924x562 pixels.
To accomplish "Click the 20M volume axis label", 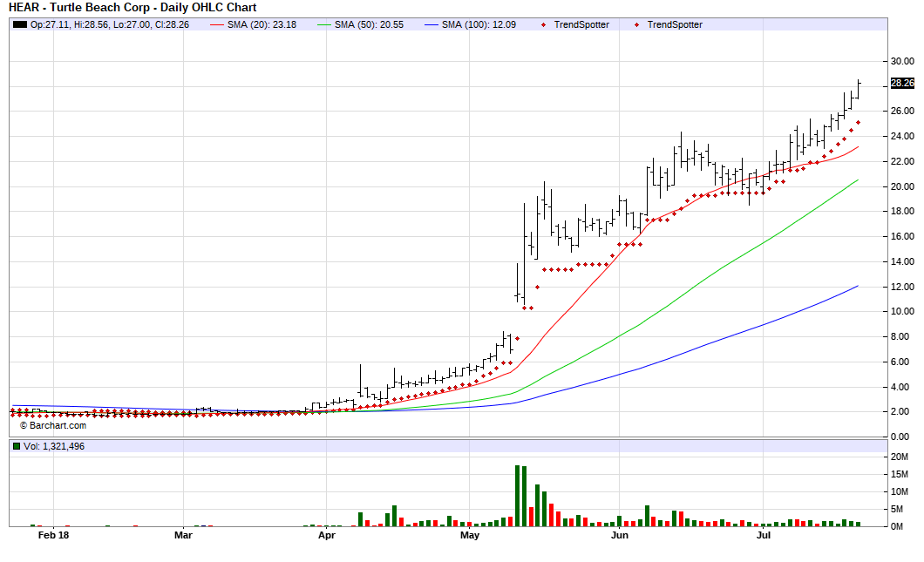I will [x=900, y=457].
